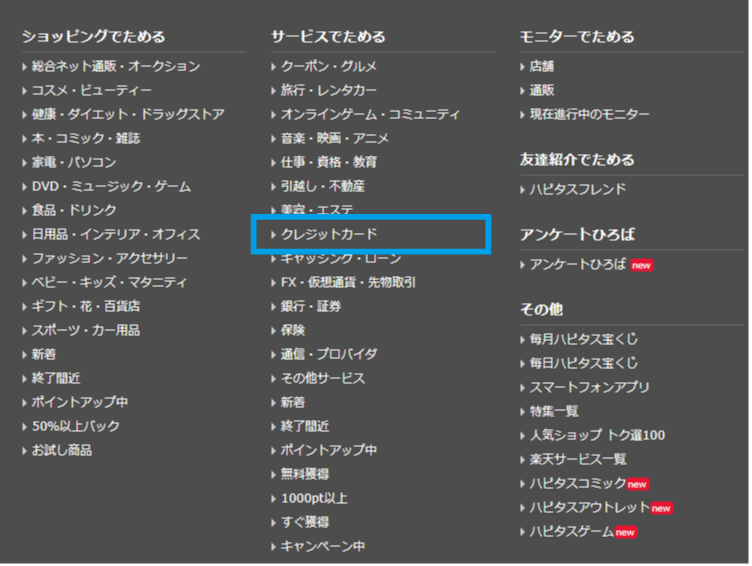Click the new badge beside アンケートひろば

[642, 266]
